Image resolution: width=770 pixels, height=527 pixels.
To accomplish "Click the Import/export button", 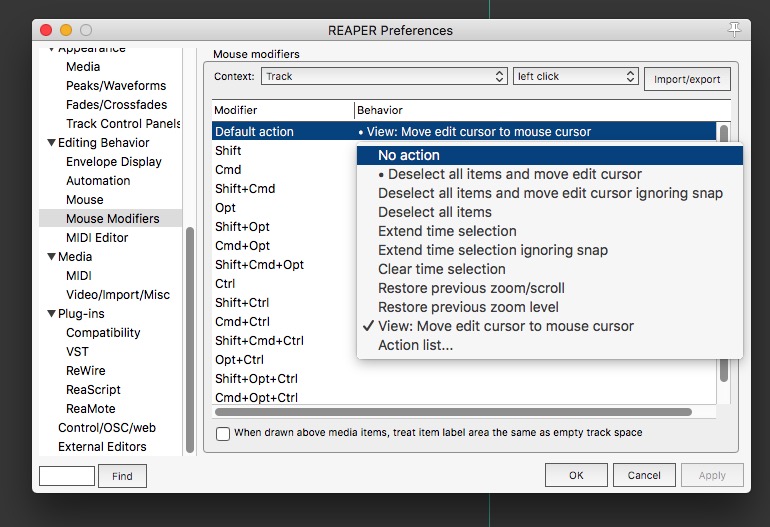I will click(x=686, y=79).
